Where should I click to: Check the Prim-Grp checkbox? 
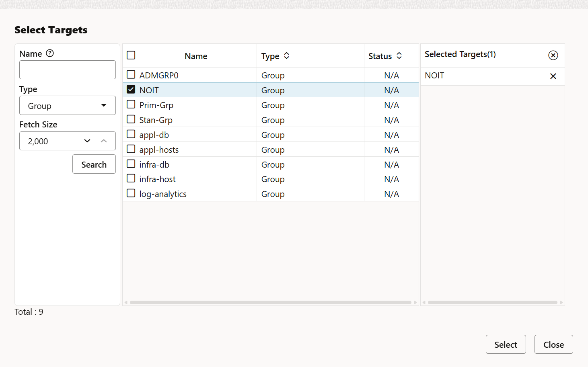pyautogui.click(x=131, y=104)
